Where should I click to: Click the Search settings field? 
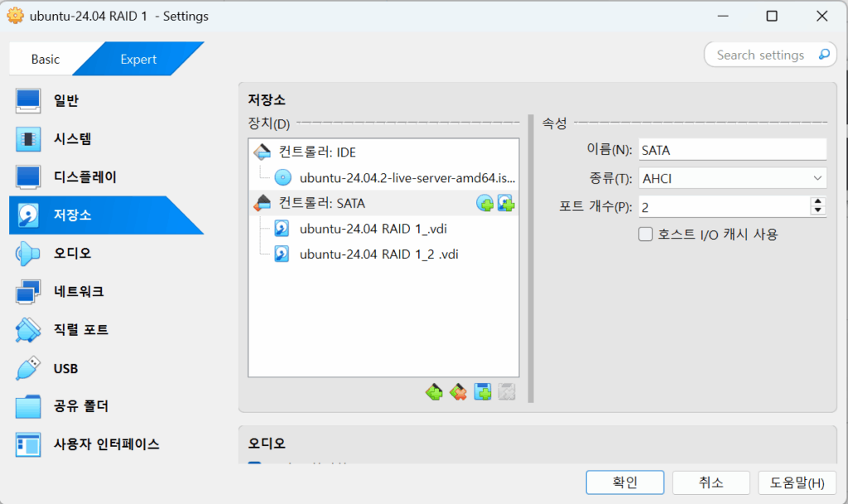pyautogui.click(x=760, y=55)
